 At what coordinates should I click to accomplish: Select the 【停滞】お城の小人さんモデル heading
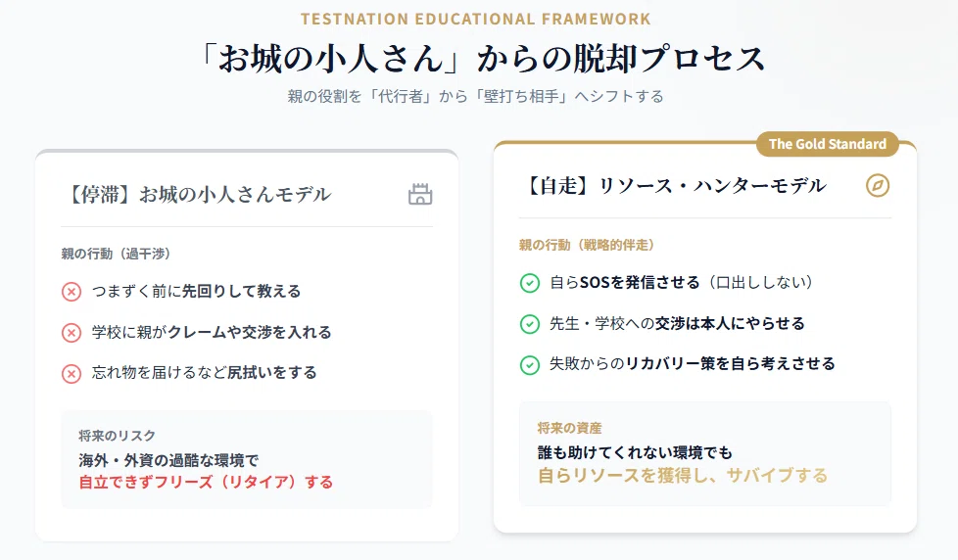pos(197,195)
